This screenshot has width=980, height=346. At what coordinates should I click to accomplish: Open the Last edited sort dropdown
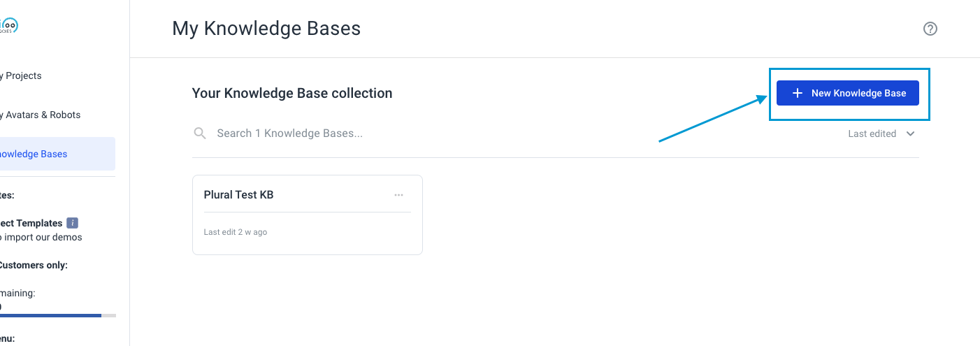coord(881,134)
